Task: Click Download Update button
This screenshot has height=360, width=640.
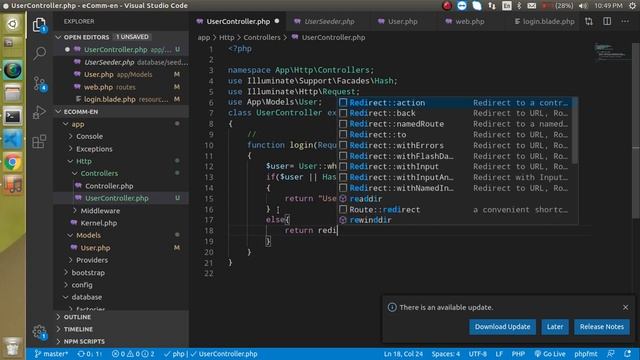Action: coord(502,327)
